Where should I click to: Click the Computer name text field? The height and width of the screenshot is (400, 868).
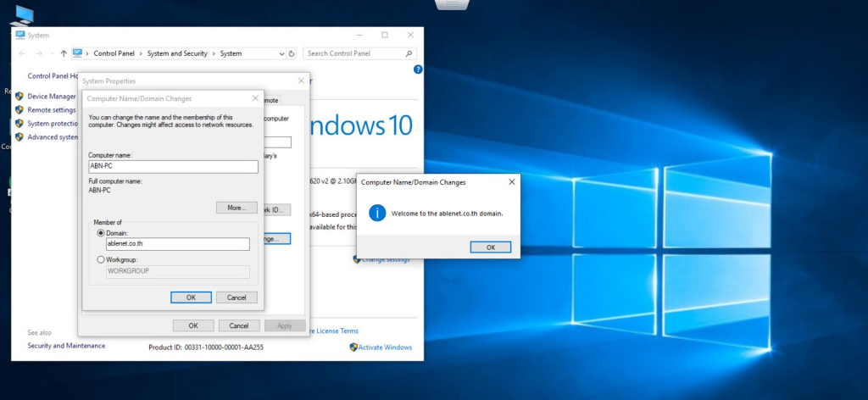pyautogui.click(x=172, y=167)
